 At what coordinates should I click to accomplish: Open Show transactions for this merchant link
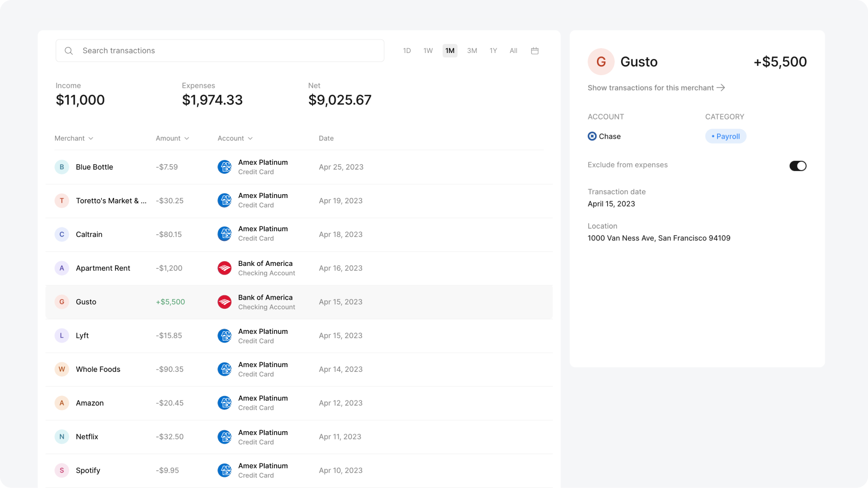pyautogui.click(x=656, y=88)
